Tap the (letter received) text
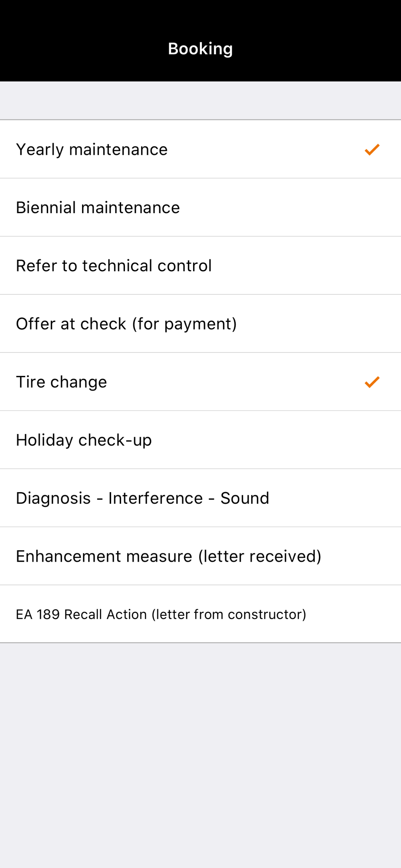401x868 pixels. [260, 556]
